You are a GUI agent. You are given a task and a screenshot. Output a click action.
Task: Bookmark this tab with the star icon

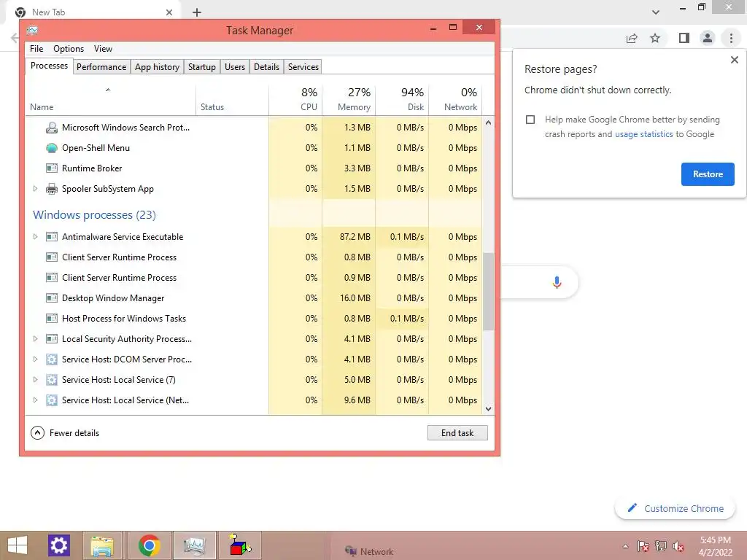tap(656, 38)
